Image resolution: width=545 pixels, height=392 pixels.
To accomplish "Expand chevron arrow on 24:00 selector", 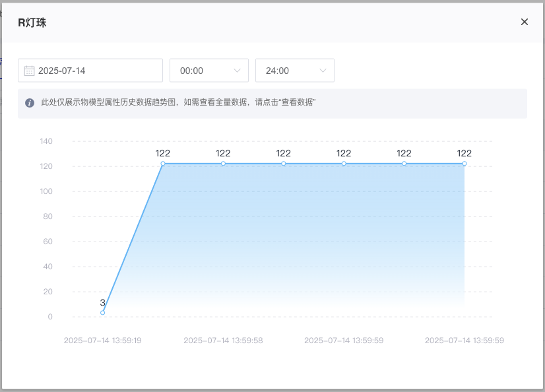I will tap(323, 71).
